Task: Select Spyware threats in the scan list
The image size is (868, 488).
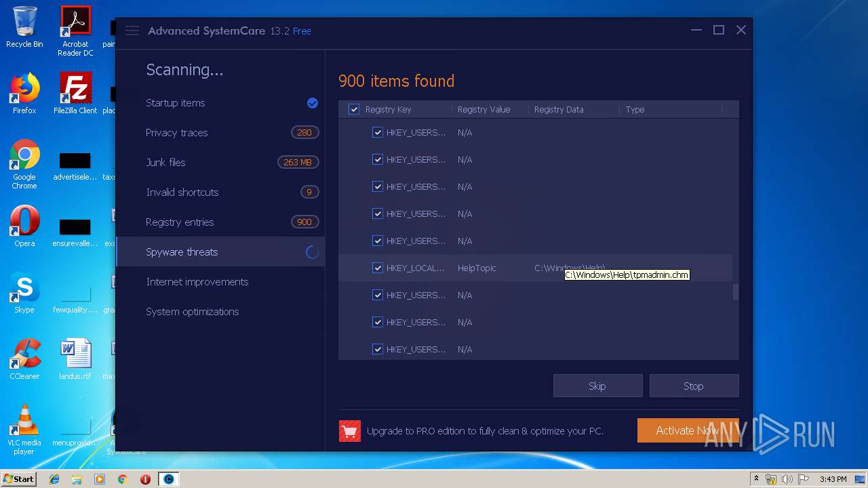Action: (x=220, y=252)
